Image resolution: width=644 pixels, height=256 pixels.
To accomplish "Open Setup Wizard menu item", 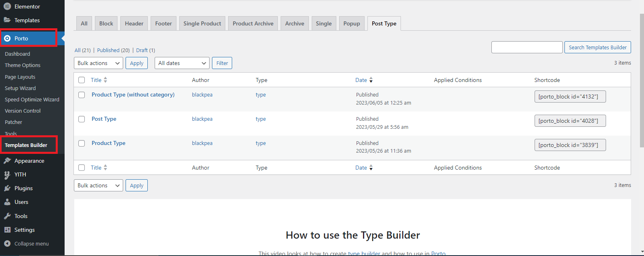I will coord(20,88).
